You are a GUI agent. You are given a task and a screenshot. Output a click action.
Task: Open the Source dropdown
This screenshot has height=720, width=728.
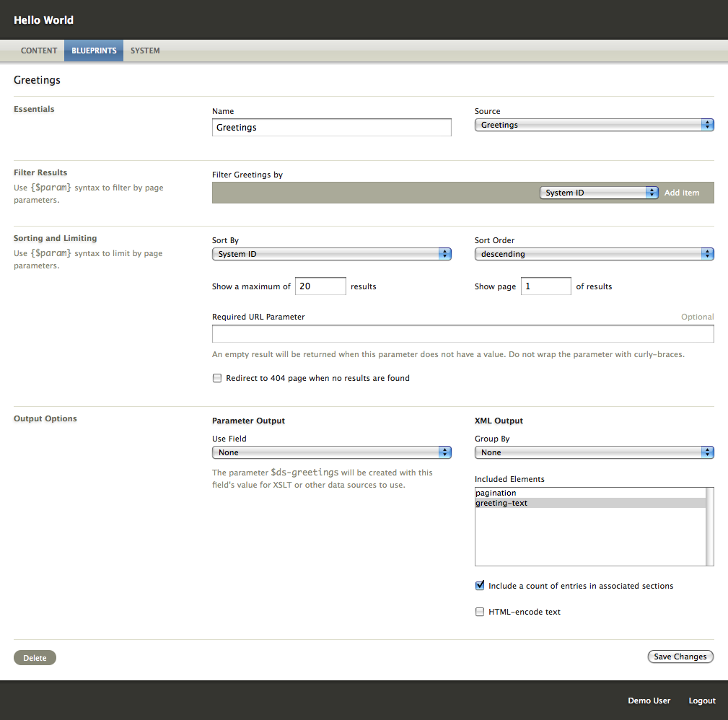[x=594, y=125]
